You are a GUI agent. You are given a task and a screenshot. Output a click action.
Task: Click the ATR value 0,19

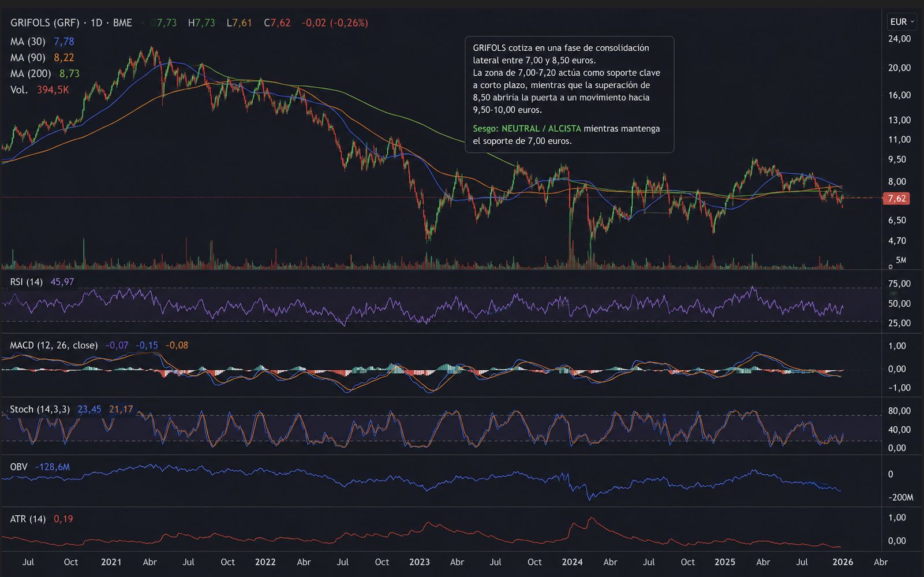63,519
